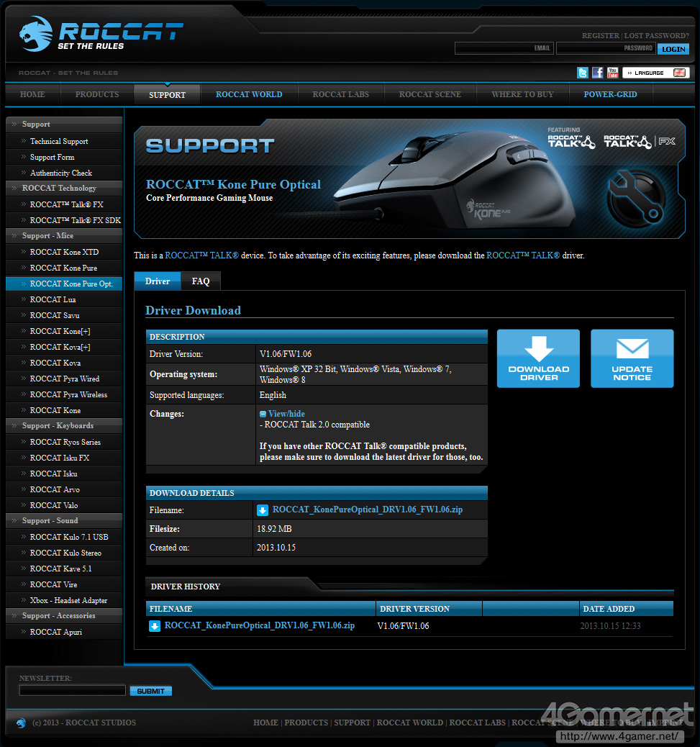
Task: Select the SUPPORT navigation tab
Action: click(x=167, y=95)
